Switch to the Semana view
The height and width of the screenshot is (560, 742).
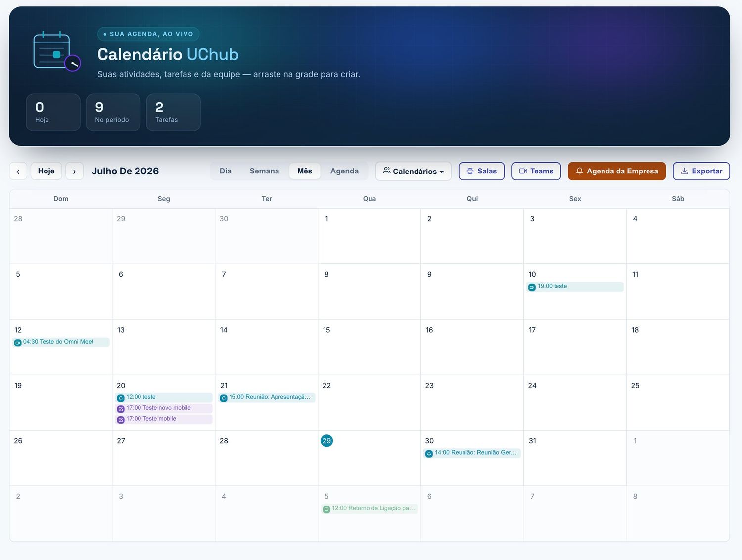click(264, 171)
